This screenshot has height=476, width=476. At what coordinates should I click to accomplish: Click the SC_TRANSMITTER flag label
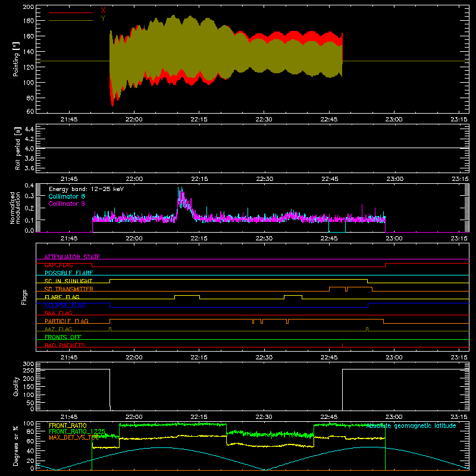(x=69, y=289)
